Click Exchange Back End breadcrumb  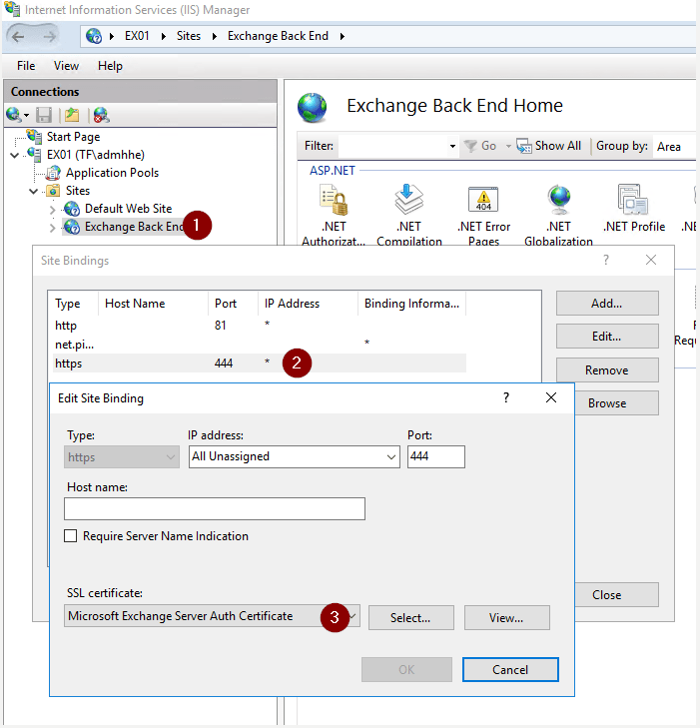(278, 36)
